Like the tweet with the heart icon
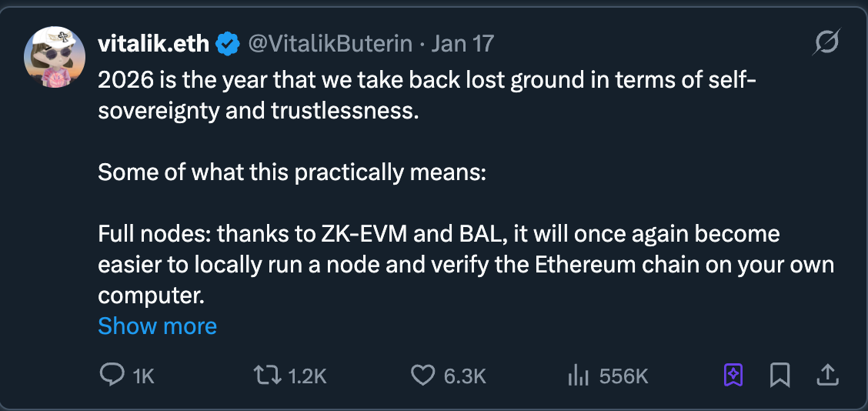Screen dimensions: 868x411 click(422, 375)
